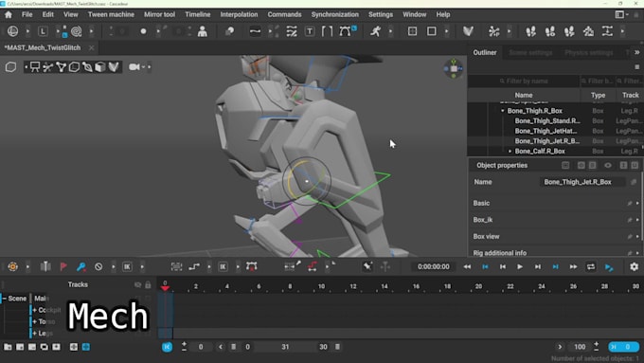
Task: Click the blue key icon on timeline toolbar
Action: click(80, 267)
